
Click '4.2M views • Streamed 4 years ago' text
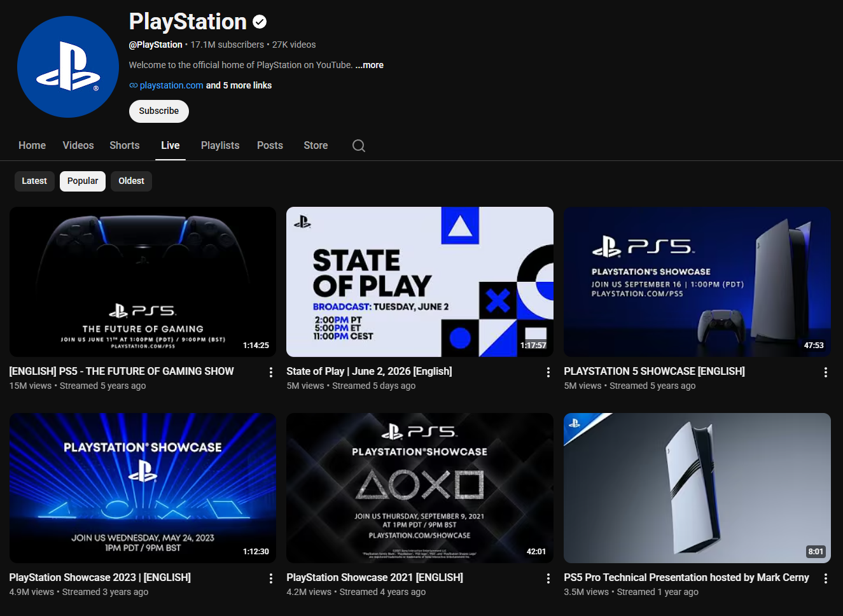356,592
